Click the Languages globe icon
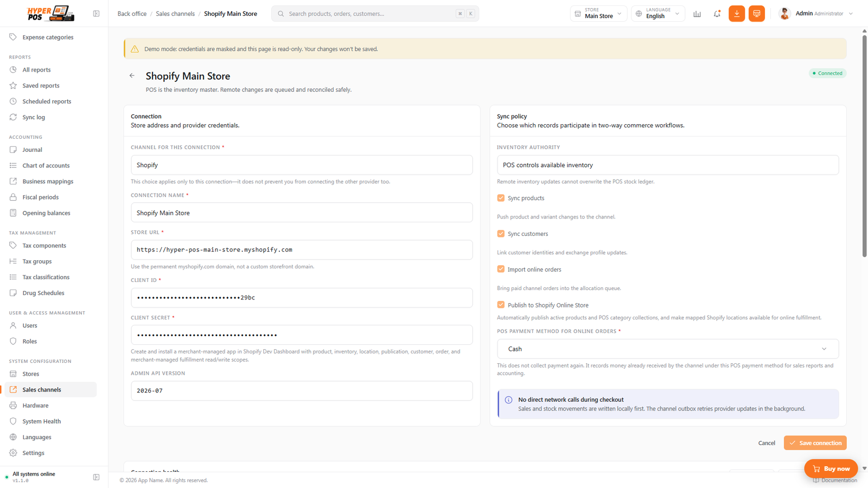The image size is (868, 488). (13, 437)
